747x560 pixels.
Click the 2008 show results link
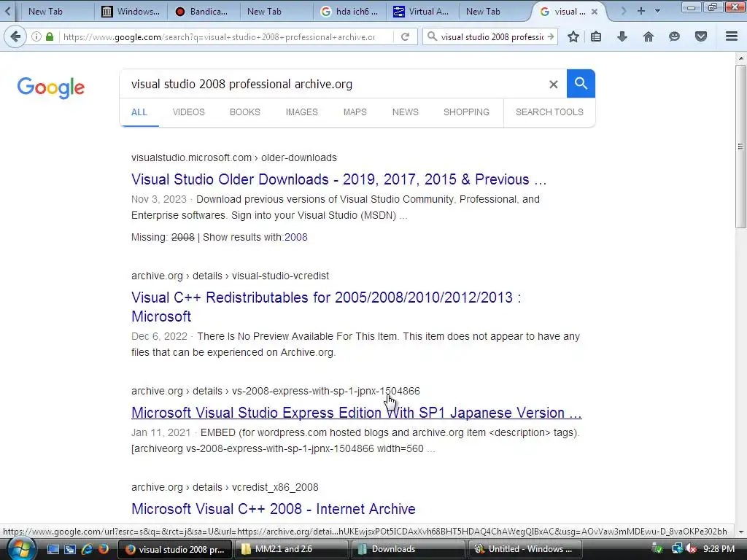pyautogui.click(x=296, y=237)
